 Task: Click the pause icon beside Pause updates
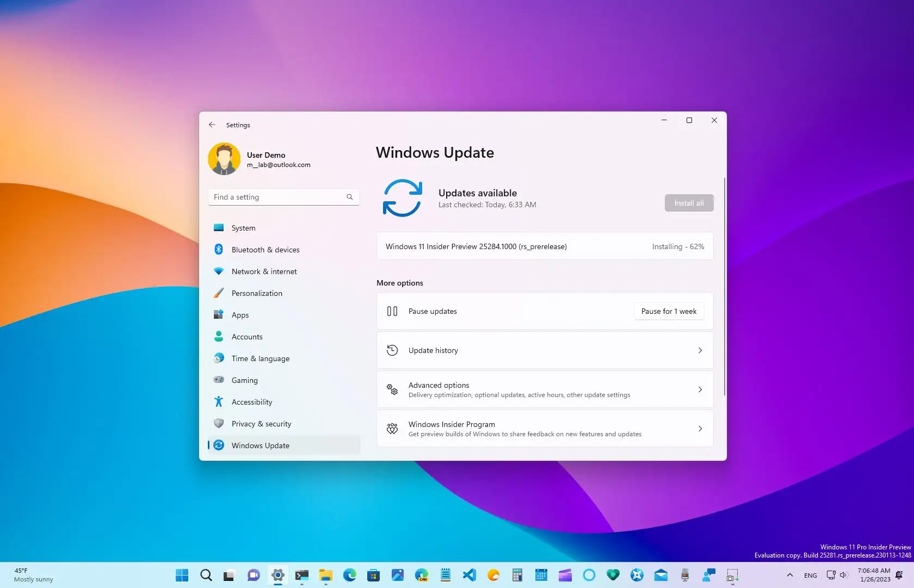[392, 311]
